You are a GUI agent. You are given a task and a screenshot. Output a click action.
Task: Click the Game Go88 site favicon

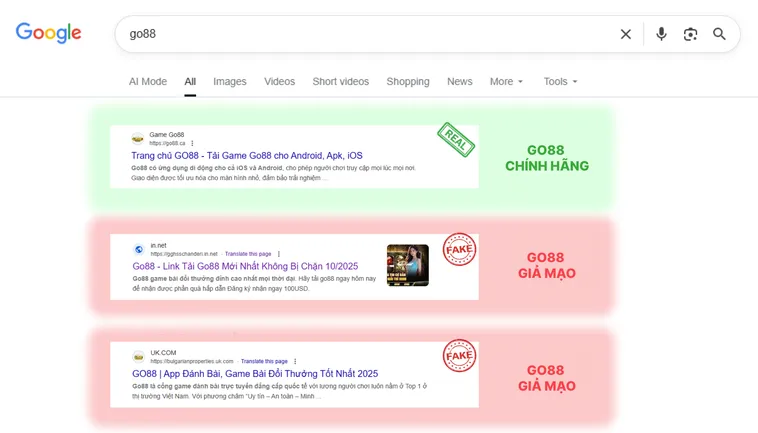[x=138, y=139]
